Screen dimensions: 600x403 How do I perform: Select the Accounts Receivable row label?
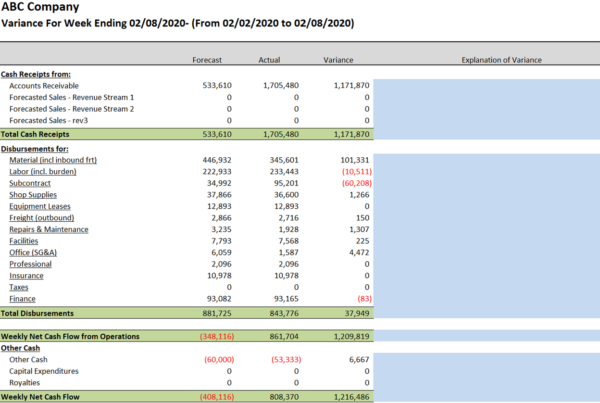click(x=44, y=86)
